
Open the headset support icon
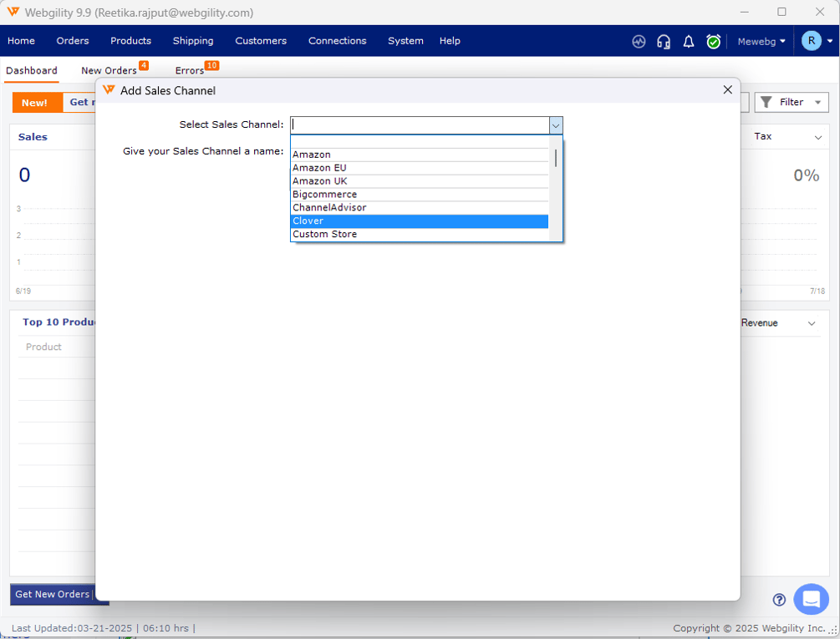[x=664, y=41]
